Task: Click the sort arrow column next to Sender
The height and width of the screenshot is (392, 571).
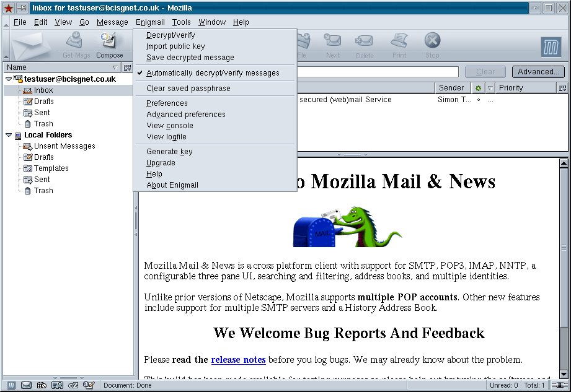Action: [x=490, y=88]
